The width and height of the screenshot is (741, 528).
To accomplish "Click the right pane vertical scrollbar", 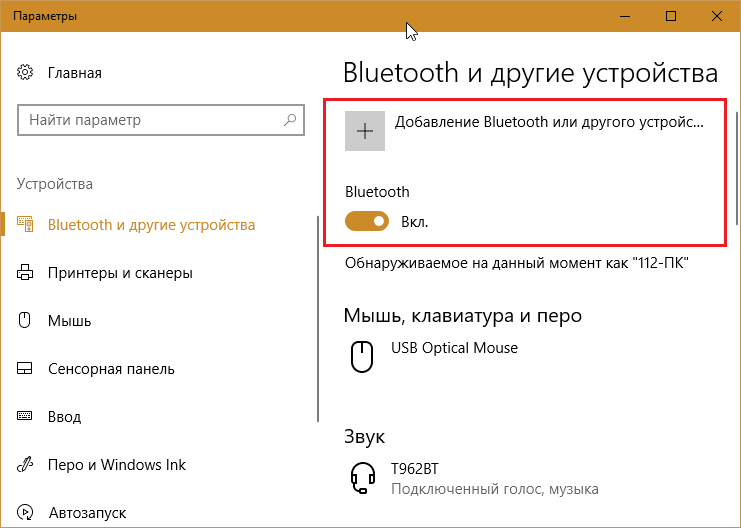I will click(738, 168).
